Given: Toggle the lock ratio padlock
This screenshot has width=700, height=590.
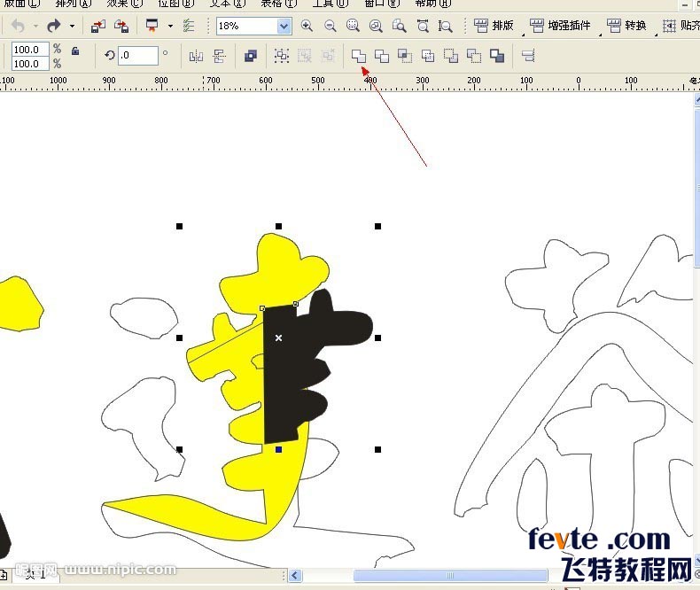Looking at the screenshot, I should click(75, 50).
